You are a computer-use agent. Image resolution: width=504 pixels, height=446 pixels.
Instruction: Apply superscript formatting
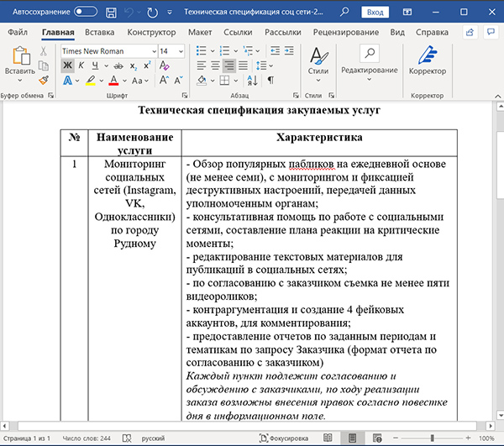(x=147, y=66)
